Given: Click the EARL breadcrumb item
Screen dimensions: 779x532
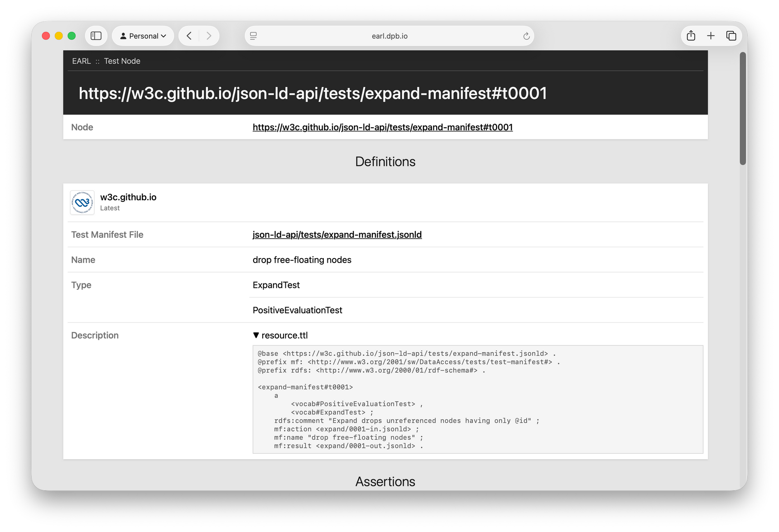Looking at the screenshot, I should [81, 61].
